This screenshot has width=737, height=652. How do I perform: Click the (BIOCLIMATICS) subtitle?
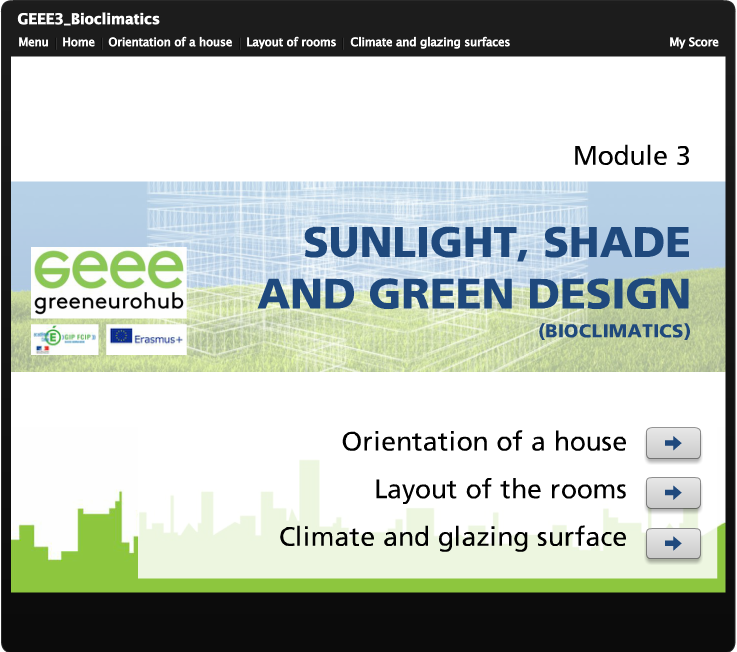(613, 330)
